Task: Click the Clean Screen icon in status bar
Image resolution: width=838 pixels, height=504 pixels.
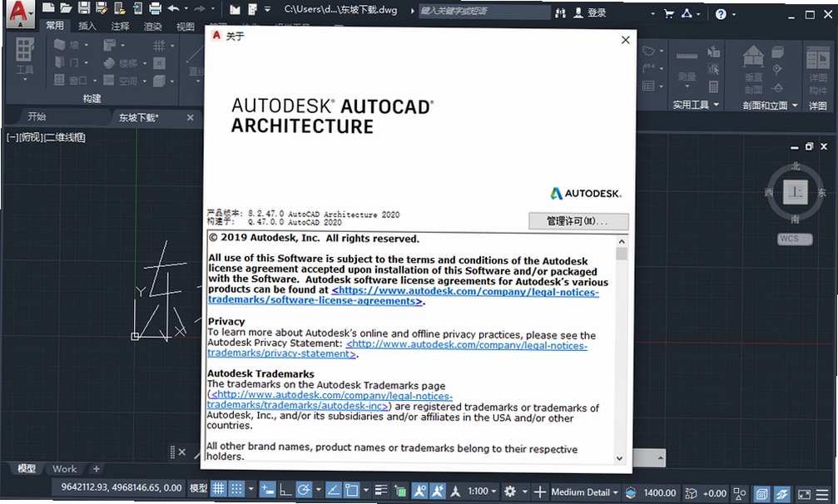Action: pos(804,494)
